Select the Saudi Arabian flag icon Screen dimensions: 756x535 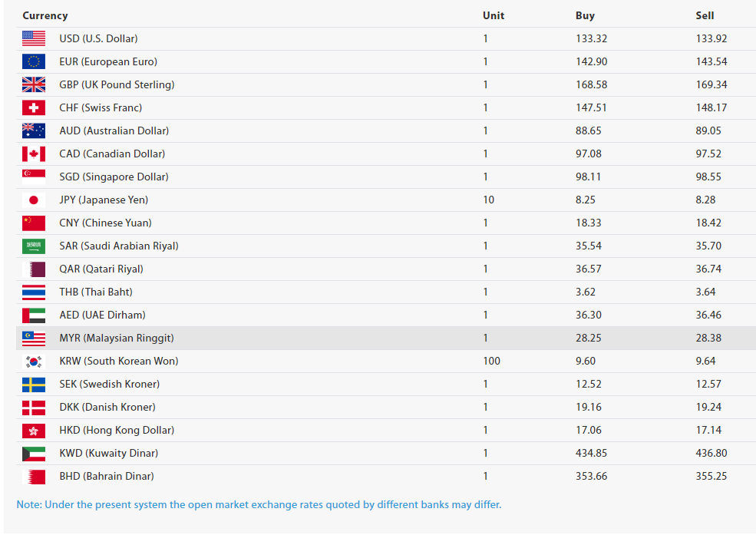tap(34, 246)
